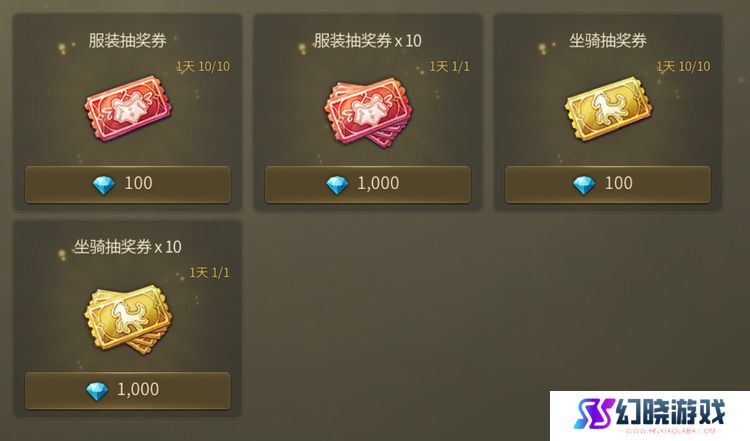
Task: Click the single gold 坐骑抽奖券 ticket icon
Action: point(608,109)
